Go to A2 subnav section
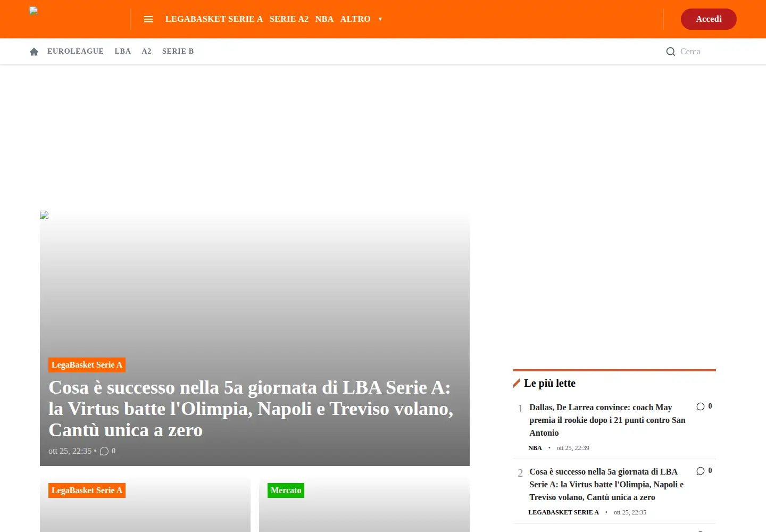The width and height of the screenshot is (766, 532). [146, 51]
